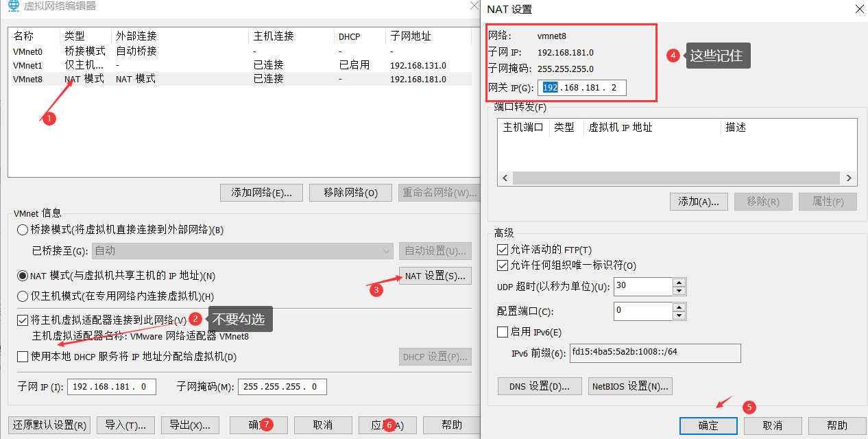Click 帮助 in NAT 设置 dialog
868x439 pixels.
coord(837,425)
